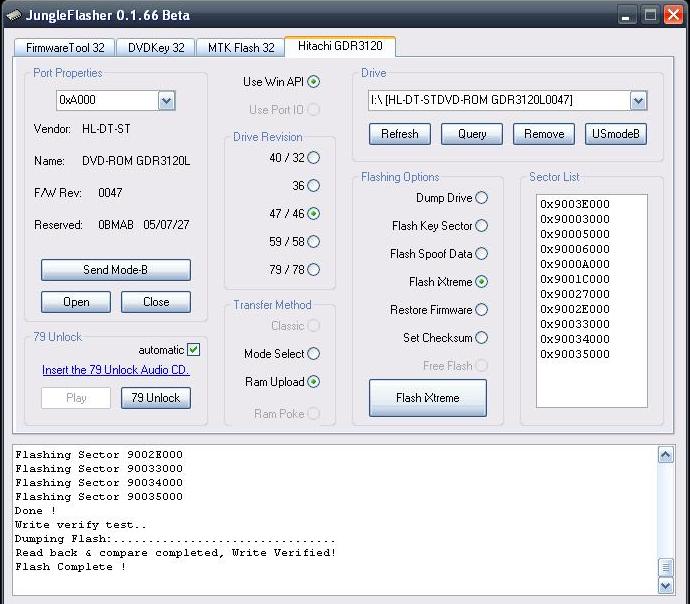Click the 79 Unlock button
This screenshot has width=690, height=604.
[156, 398]
